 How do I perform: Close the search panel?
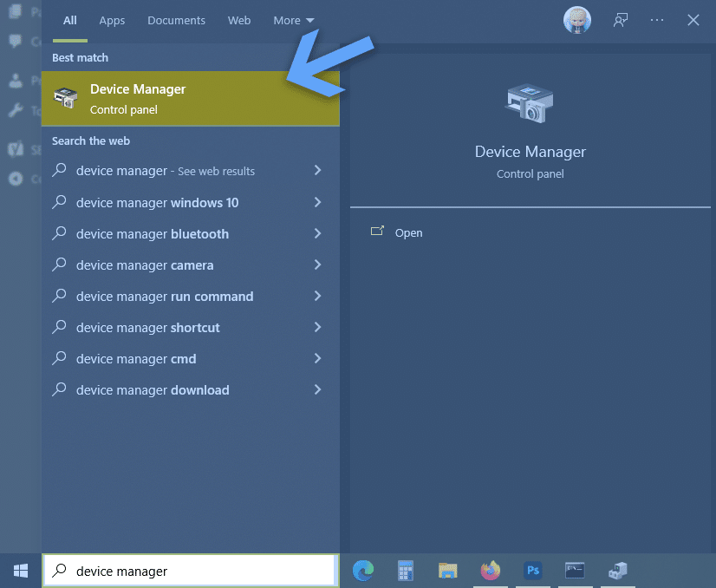click(x=693, y=20)
